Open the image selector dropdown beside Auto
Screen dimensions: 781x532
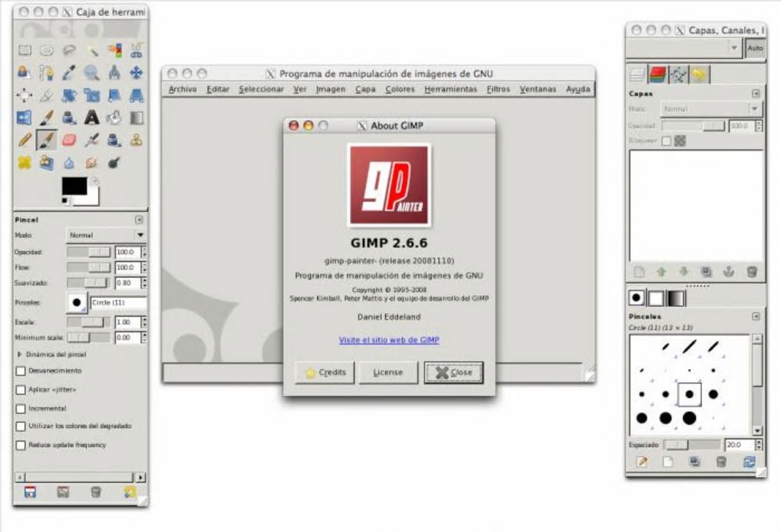pos(683,47)
